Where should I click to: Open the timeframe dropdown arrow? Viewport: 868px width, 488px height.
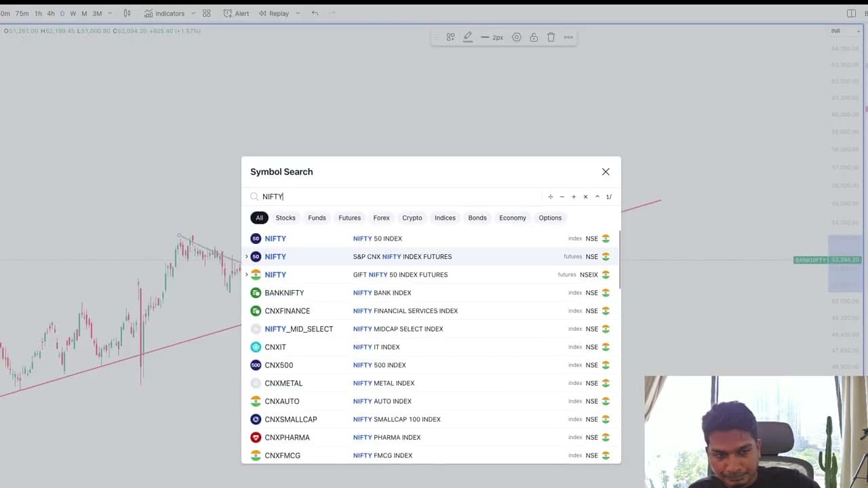coord(110,14)
